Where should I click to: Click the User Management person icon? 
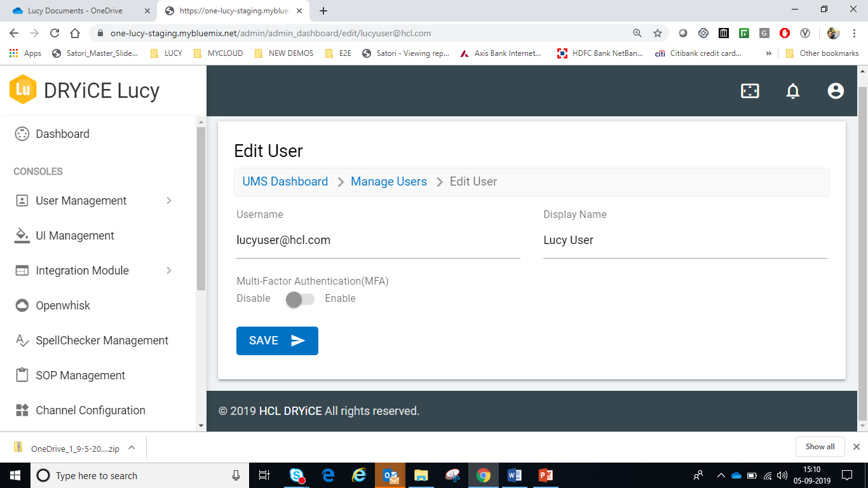point(22,201)
